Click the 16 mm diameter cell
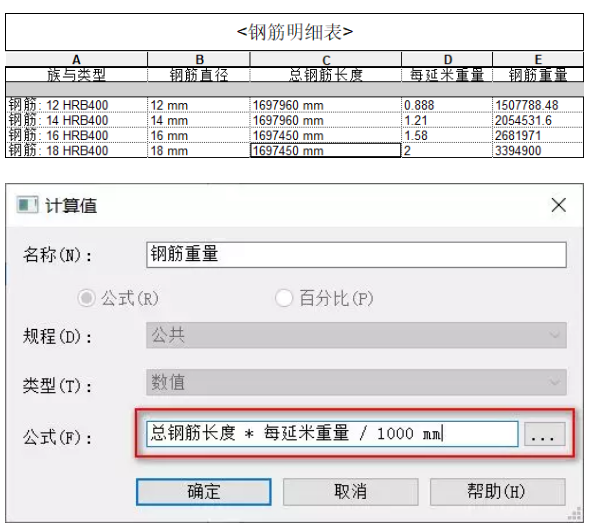Viewport: 589px width, 527px height. point(199,135)
